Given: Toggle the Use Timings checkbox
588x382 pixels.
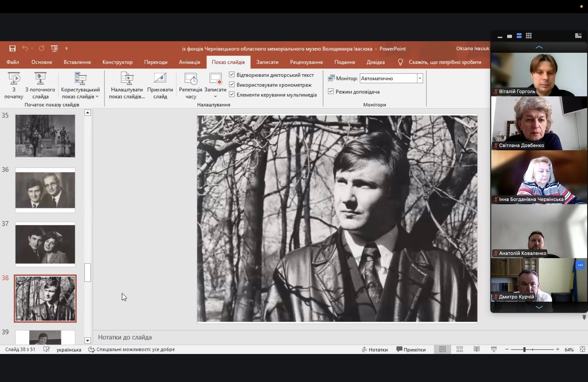Looking at the screenshot, I should 232,85.
